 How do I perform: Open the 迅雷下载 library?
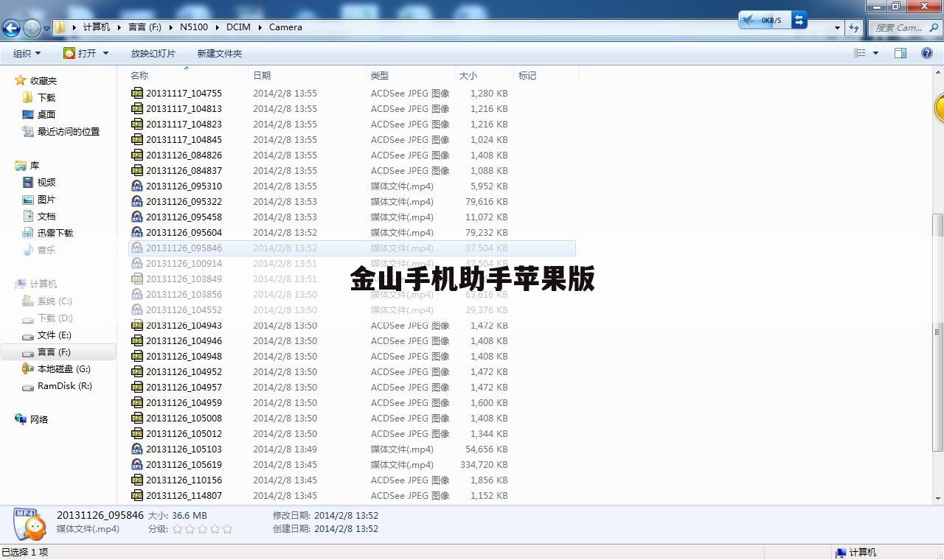click(x=55, y=232)
